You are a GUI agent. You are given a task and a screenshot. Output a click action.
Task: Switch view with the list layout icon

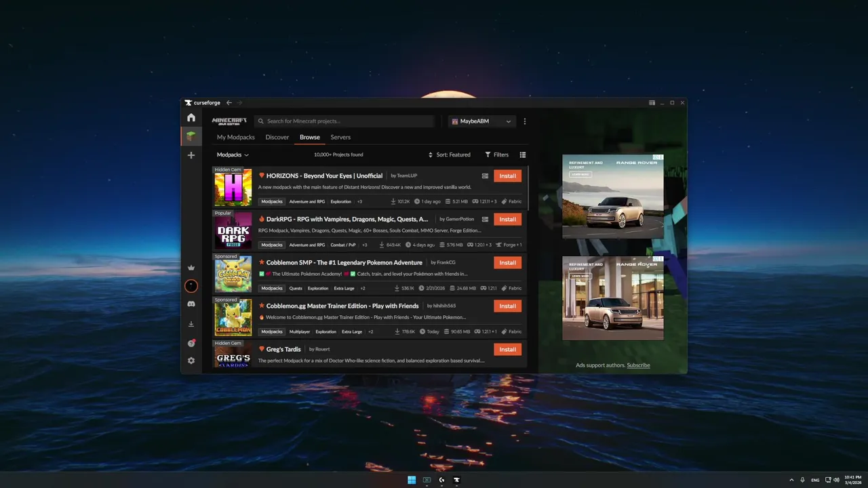click(x=522, y=155)
